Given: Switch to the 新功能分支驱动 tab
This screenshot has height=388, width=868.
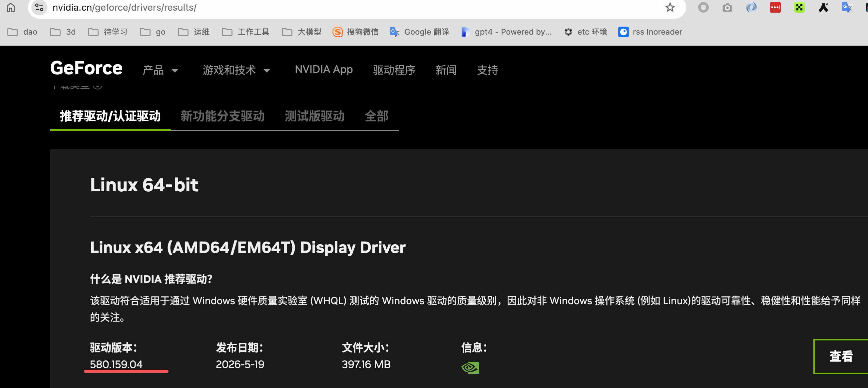Looking at the screenshot, I should point(222,116).
